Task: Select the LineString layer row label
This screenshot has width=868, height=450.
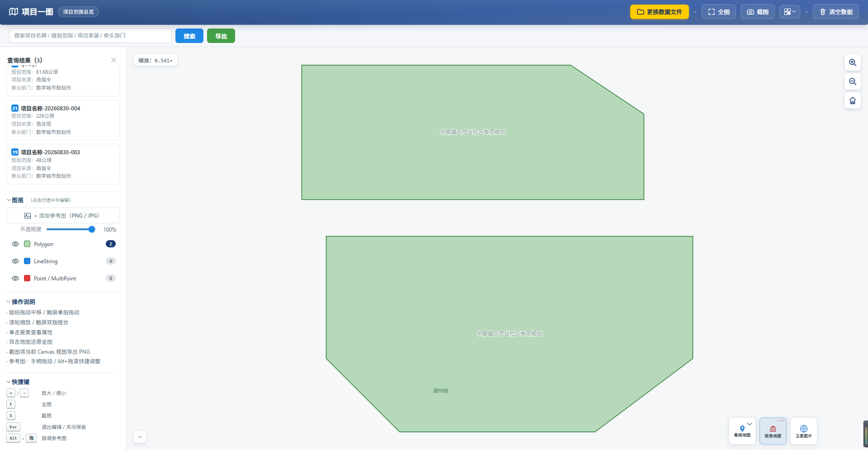Action: pyautogui.click(x=46, y=261)
